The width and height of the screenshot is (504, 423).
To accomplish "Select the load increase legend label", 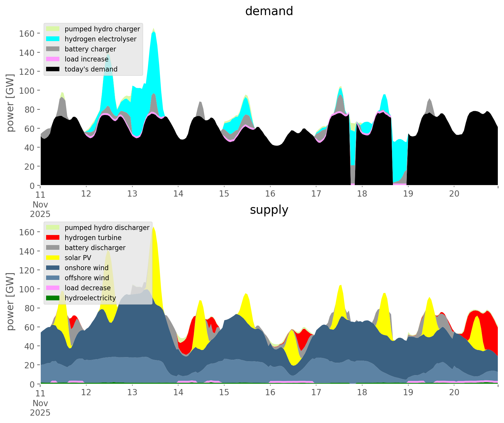I will click(x=87, y=59).
